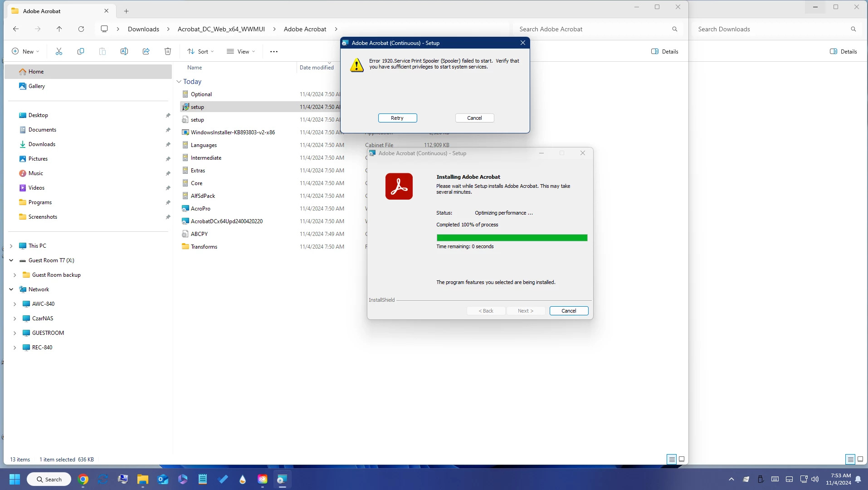The height and width of the screenshot is (490, 868).
Task: Cancel the Error 1920 dialog
Action: coord(474,118)
